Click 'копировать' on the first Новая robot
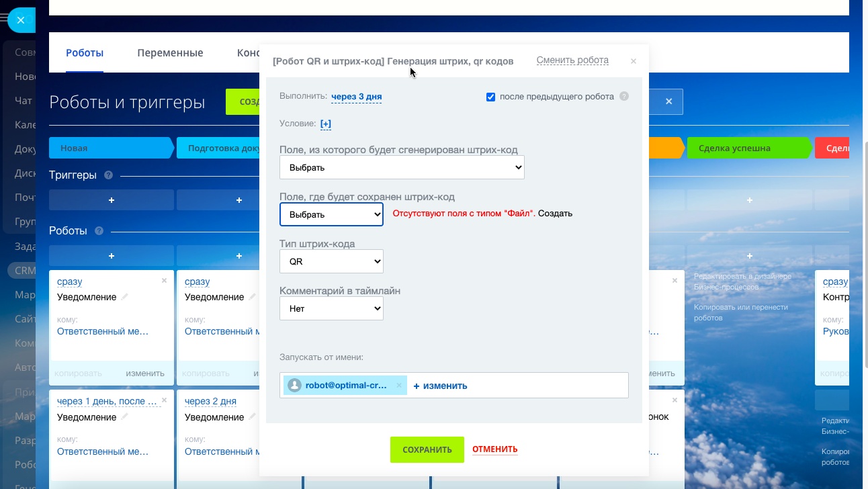Screen dimensions: 868x489 tap(78, 373)
